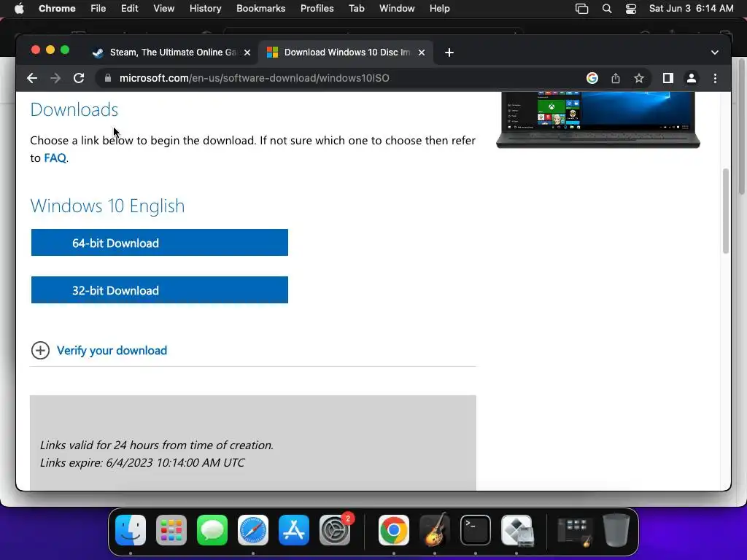
Task: Click the Downloads heading
Action: (x=74, y=109)
